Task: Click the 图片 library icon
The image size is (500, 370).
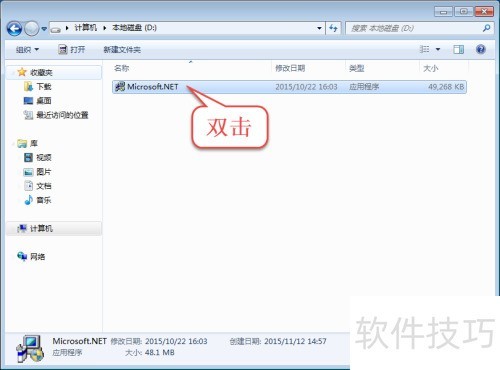Action: click(28, 172)
